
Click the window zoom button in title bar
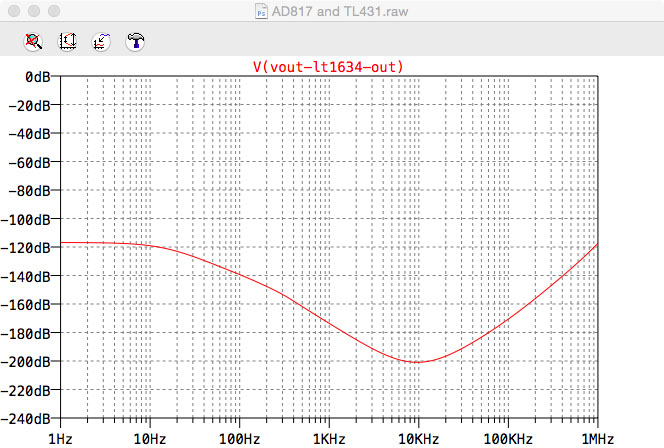(x=54, y=11)
